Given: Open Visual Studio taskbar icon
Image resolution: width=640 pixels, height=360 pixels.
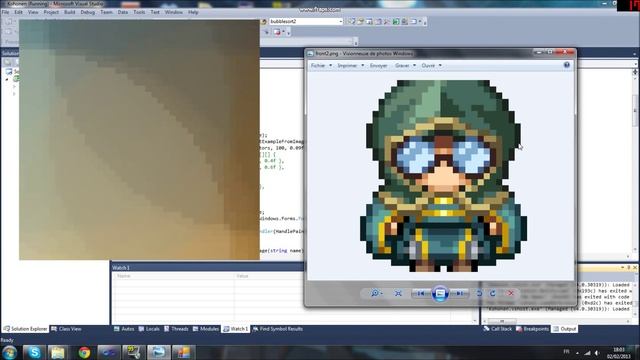Looking at the screenshot, I should tap(109, 352).
